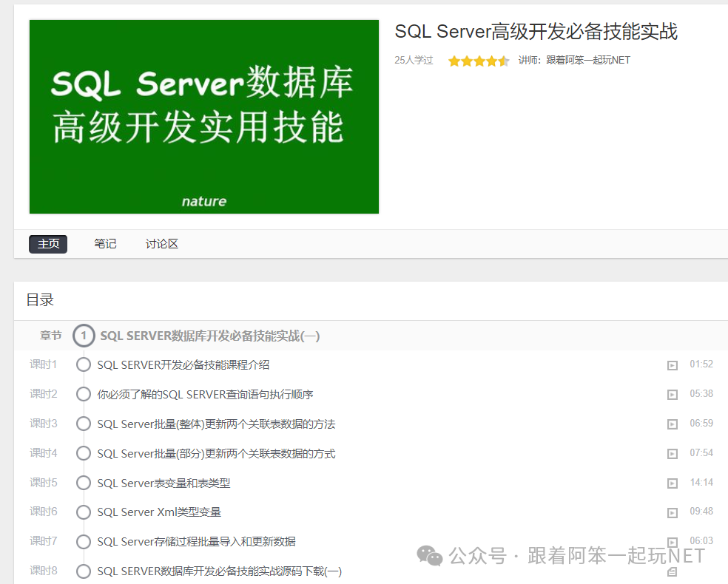
Task: Click chapter 1 number circle icon
Action: pos(84,336)
